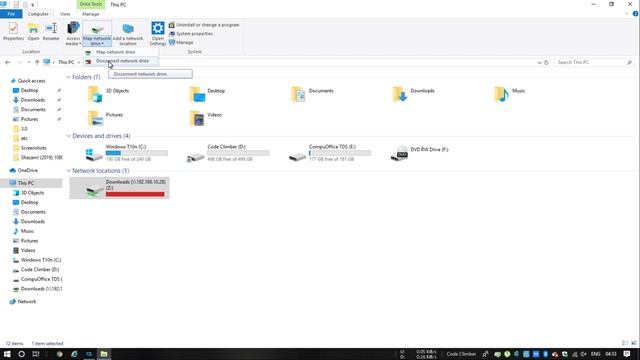Open 3D Objects under This PC tree

(32, 193)
